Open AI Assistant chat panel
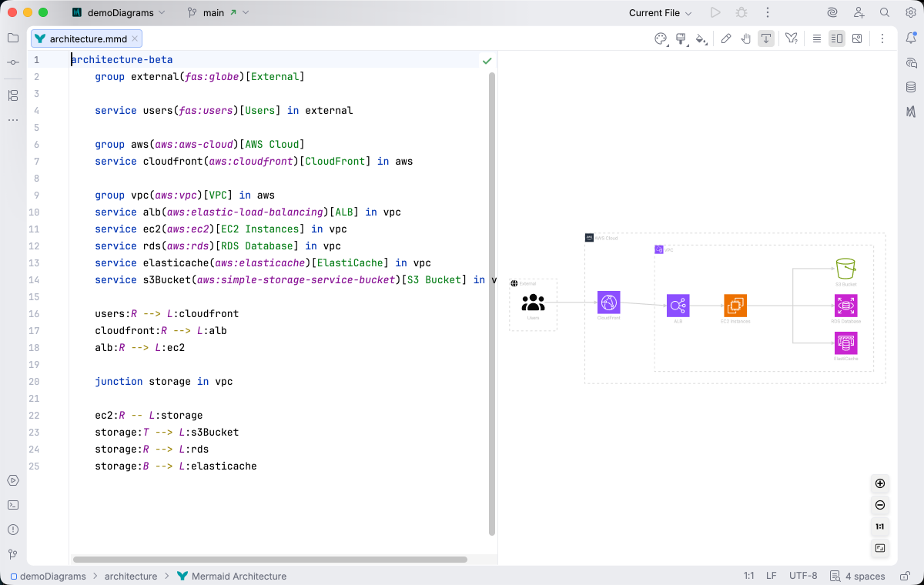This screenshot has height=585, width=924. (x=911, y=62)
